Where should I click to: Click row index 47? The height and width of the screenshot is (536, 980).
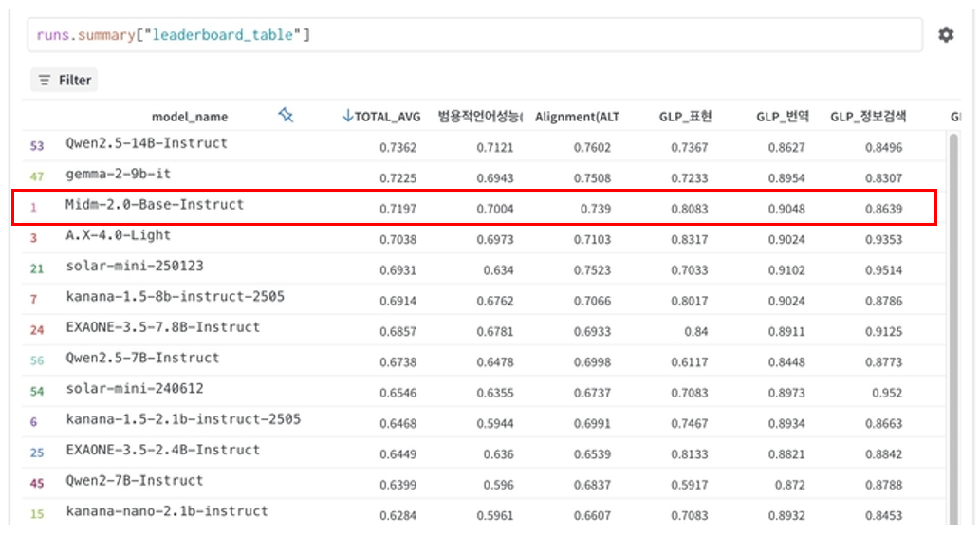[37, 176]
